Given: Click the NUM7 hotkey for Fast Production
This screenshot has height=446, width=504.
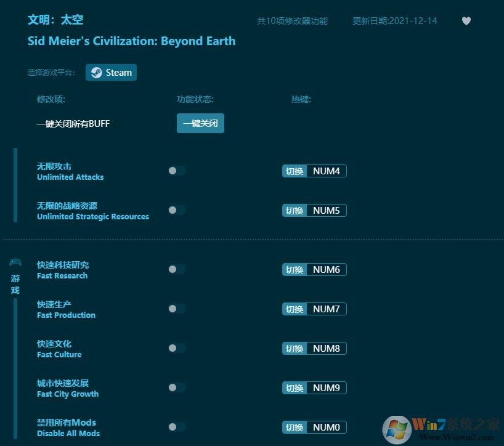Looking at the screenshot, I should click(x=314, y=309).
